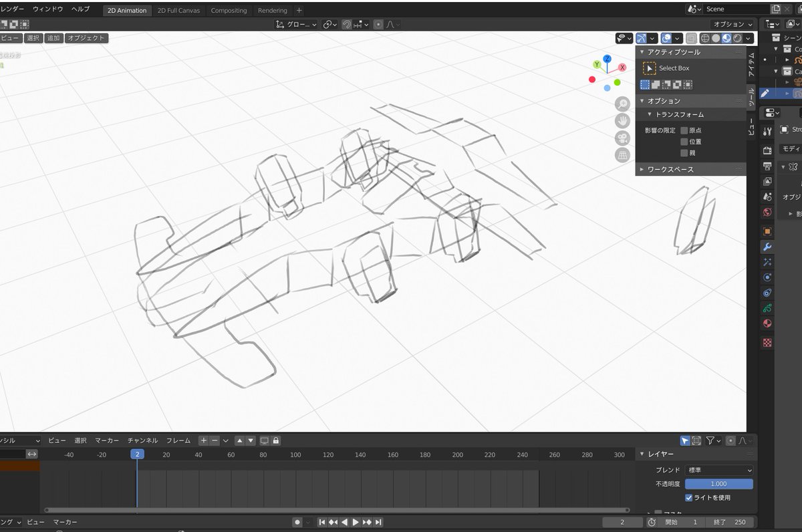Toggle the timeline lock icon
The height and width of the screenshot is (532, 802).
(276, 440)
